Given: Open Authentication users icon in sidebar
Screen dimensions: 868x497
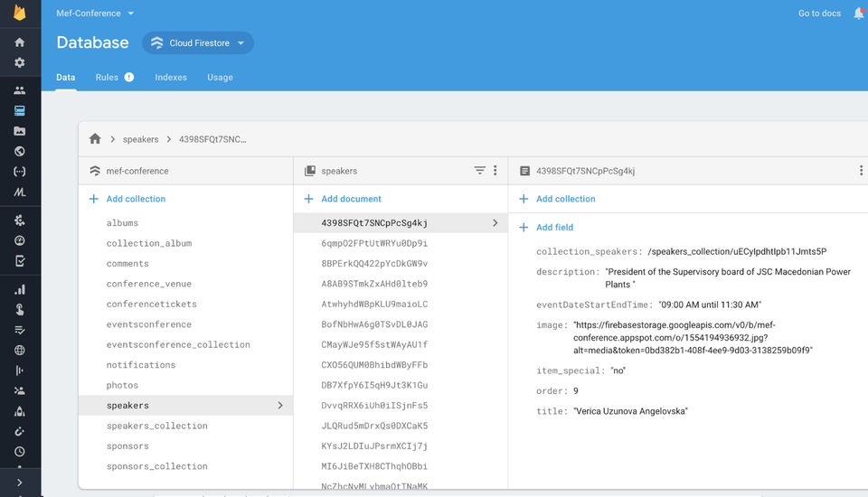Looking at the screenshot, I should coord(19,90).
